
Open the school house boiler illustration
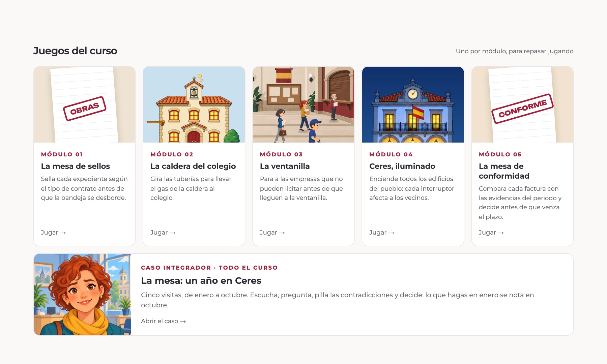pyautogui.click(x=194, y=104)
